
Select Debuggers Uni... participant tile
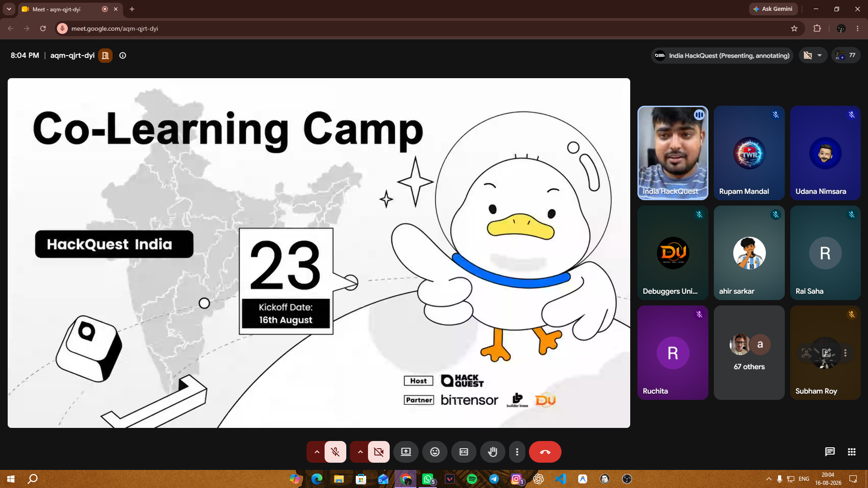click(x=673, y=253)
